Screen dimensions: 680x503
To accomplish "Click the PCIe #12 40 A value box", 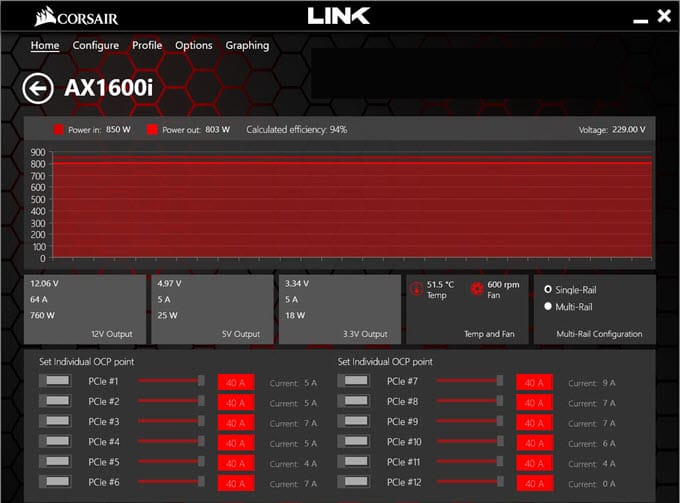I will [535, 483].
